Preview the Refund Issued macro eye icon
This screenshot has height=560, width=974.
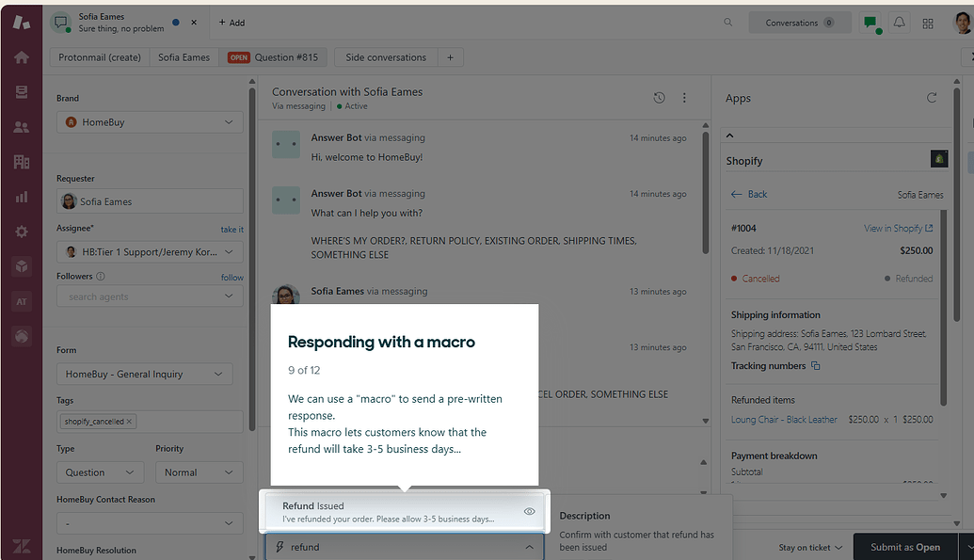pos(529,511)
